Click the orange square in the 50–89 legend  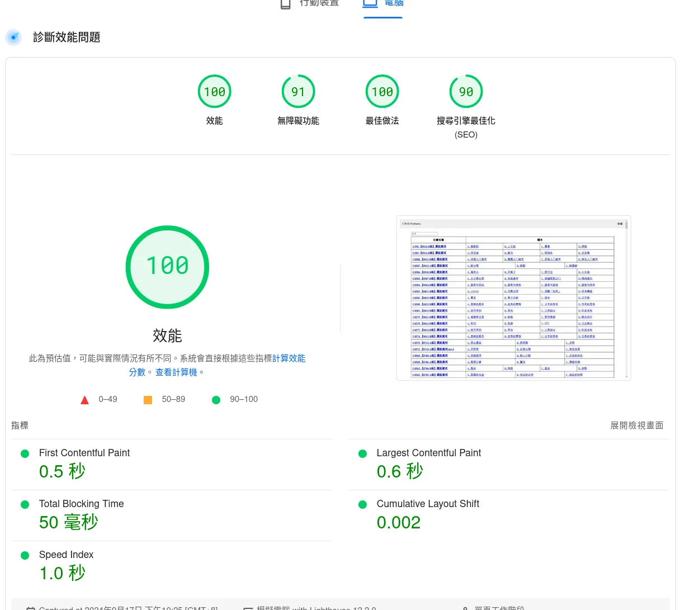(148, 399)
